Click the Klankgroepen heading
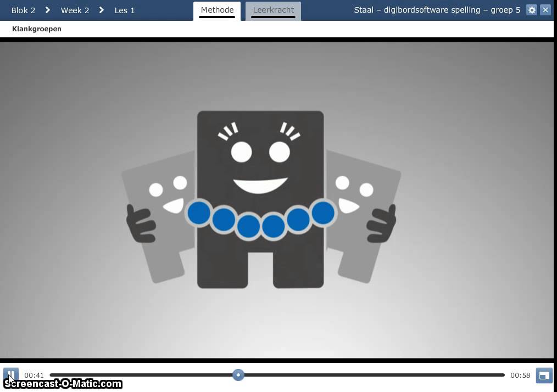The height and width of the screenshot is (392, 557). [37, 29]
